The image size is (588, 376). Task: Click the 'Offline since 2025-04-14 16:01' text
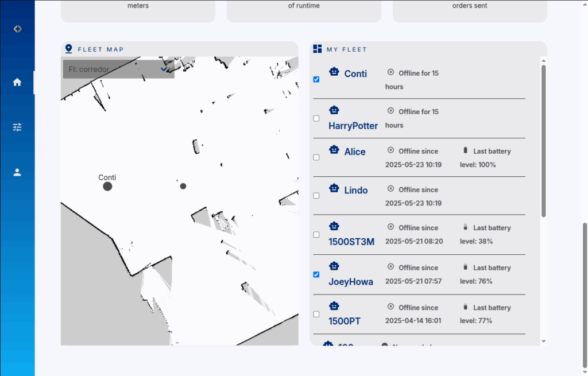point(413,314)
